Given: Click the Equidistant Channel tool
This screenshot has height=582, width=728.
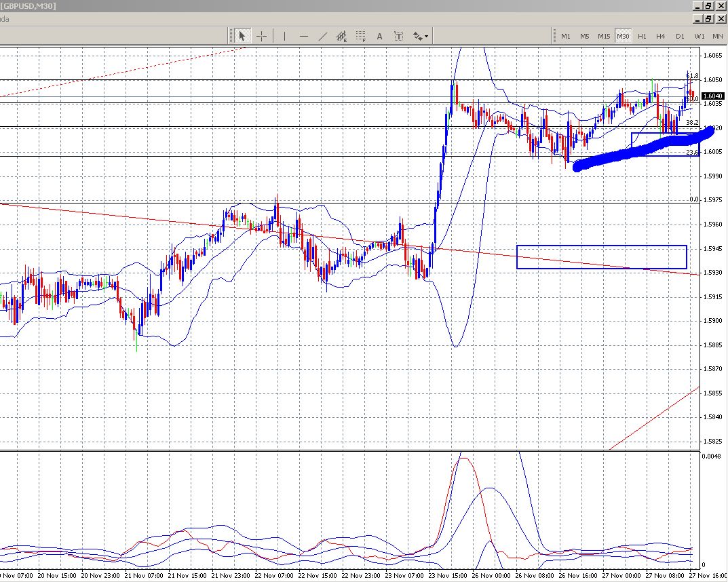Looking at the screenshot, I should point(342,36).
